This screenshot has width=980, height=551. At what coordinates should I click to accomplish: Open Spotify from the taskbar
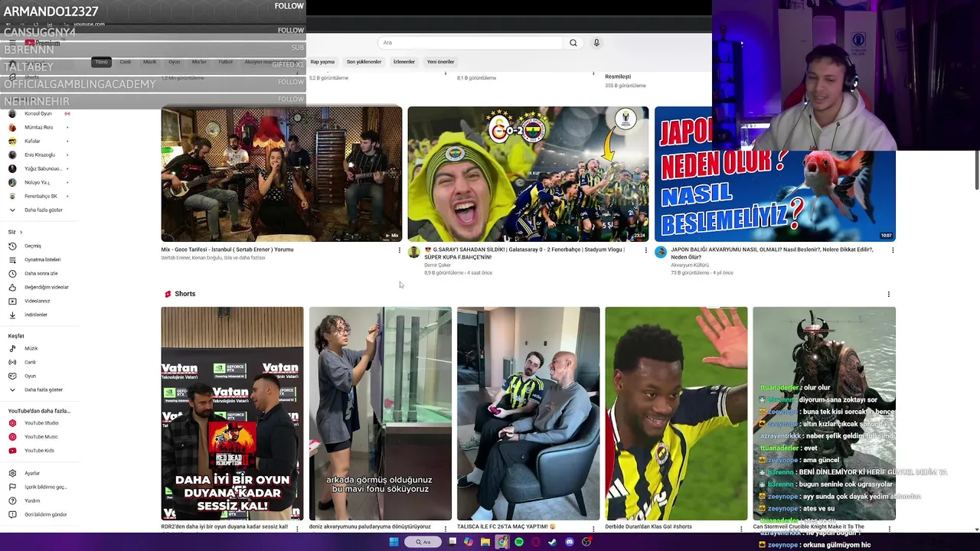coord(519,542)
